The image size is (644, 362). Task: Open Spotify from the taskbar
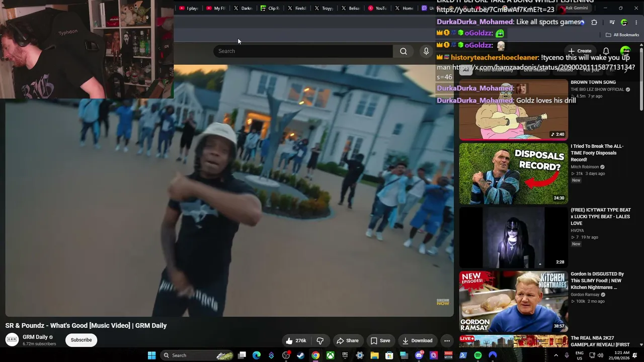pyautogui.click(x=477, y=355)
